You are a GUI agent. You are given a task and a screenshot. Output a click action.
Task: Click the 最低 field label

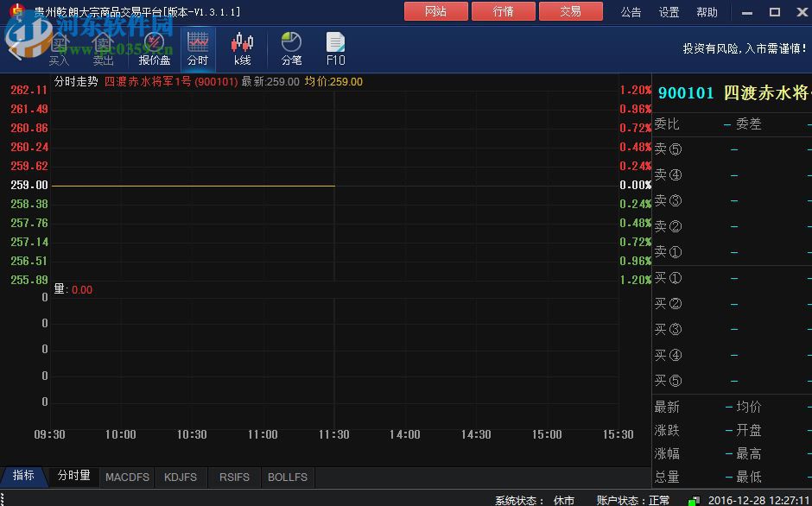click(x=749, y=477)
